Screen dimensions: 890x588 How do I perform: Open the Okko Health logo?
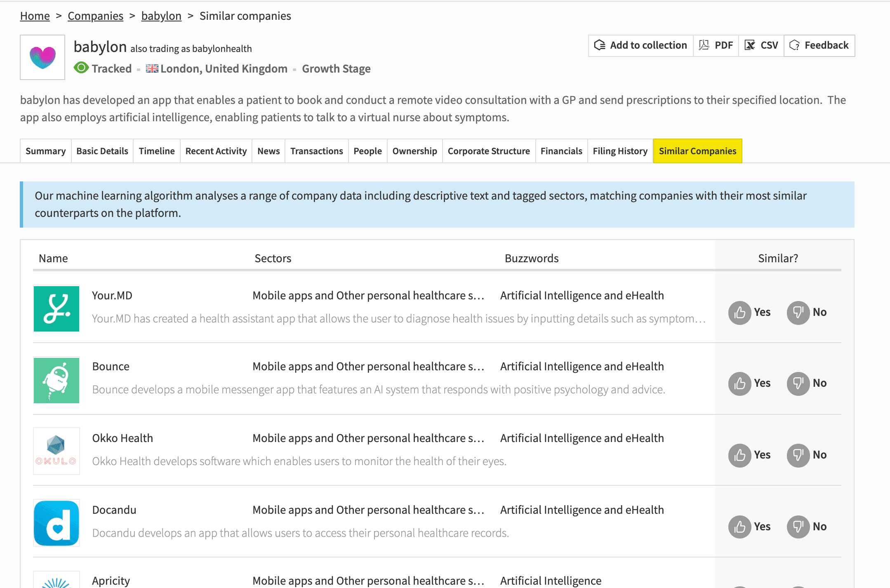pos(57,451)
